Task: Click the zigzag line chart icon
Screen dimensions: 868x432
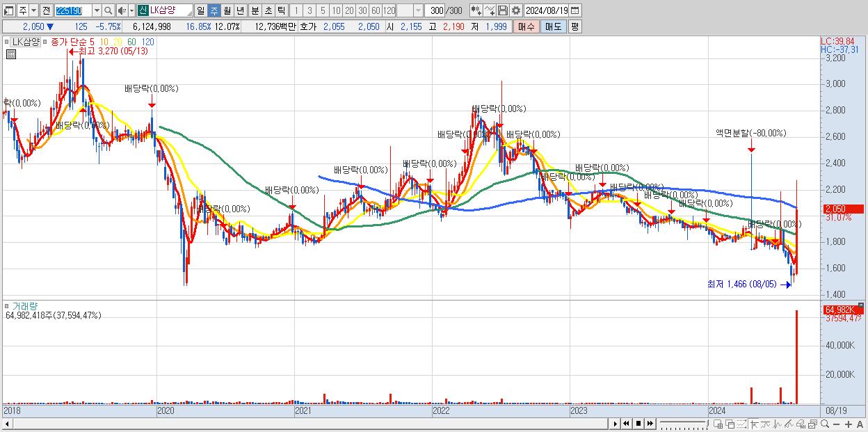Action: (x=778, y=424)
